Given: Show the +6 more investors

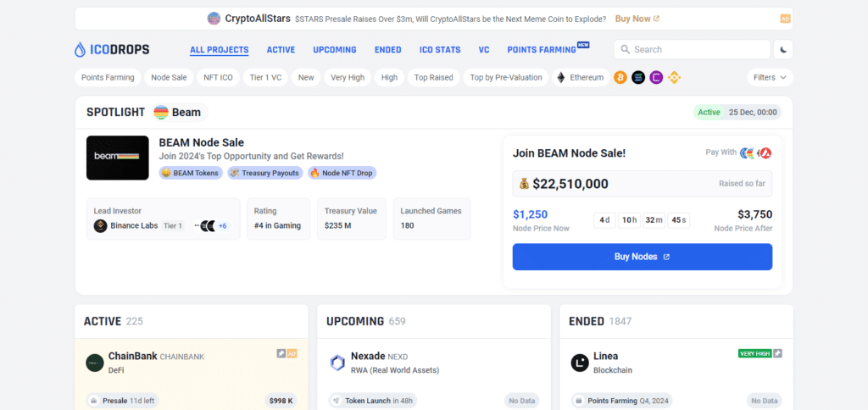Looking at the screenshot, I should coord(223,225).
